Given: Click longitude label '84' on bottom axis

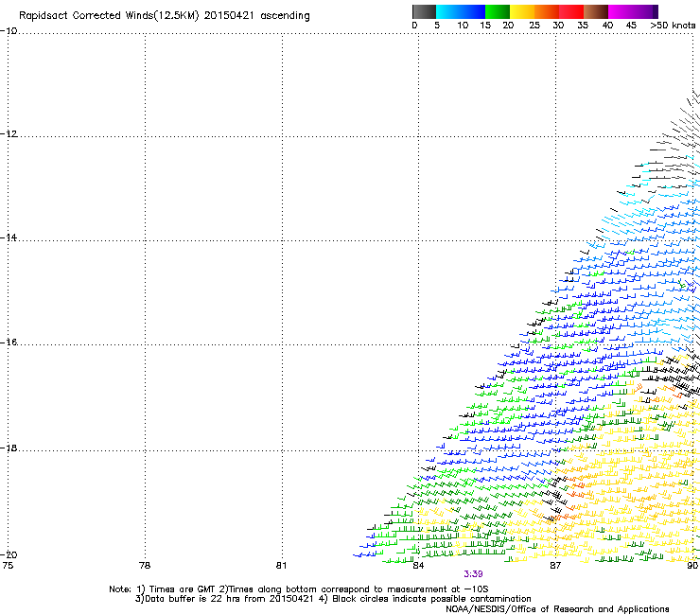Looking at the screenshot, I should 418,566.
